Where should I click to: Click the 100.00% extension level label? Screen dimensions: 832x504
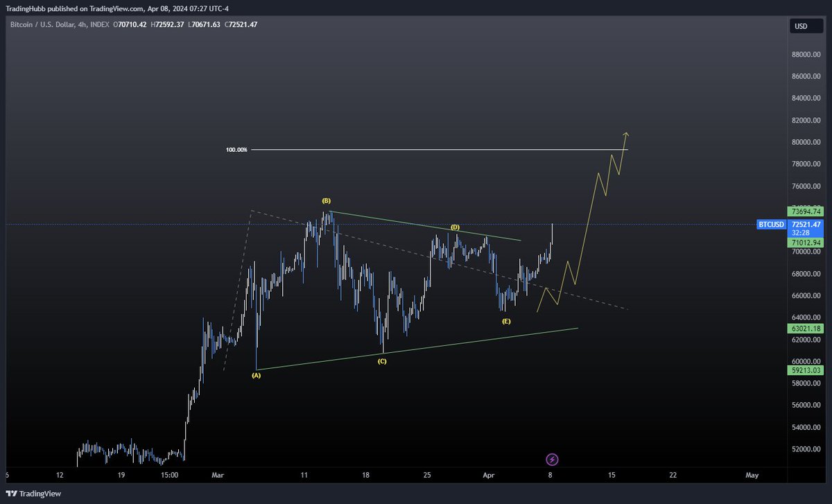coord(236,149)
